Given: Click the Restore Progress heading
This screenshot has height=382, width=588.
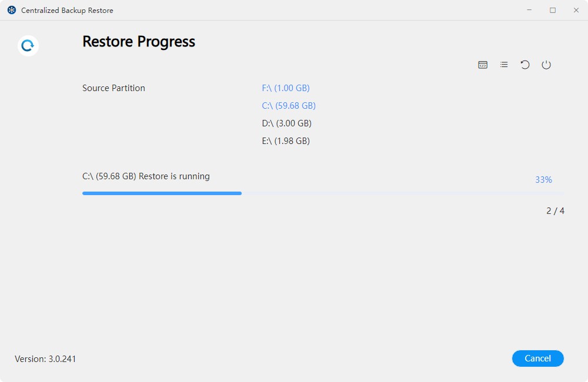Looking at the screenshot, I should coord(139,42).
